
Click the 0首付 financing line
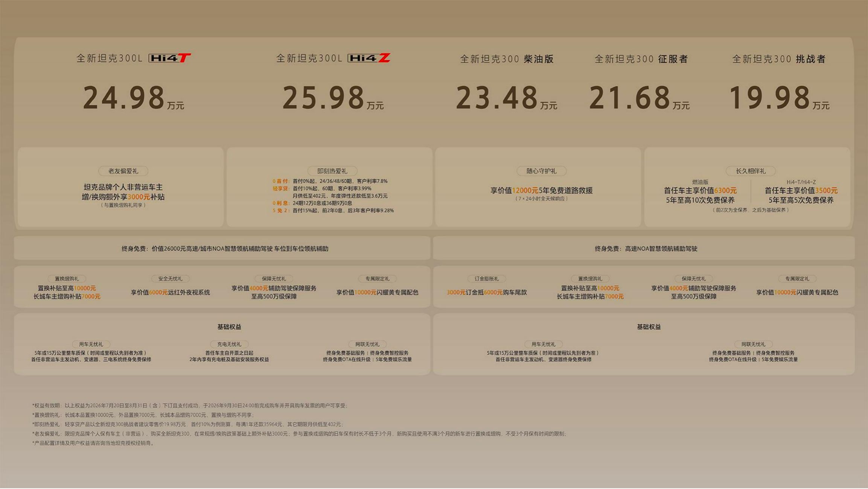[330, 181]
